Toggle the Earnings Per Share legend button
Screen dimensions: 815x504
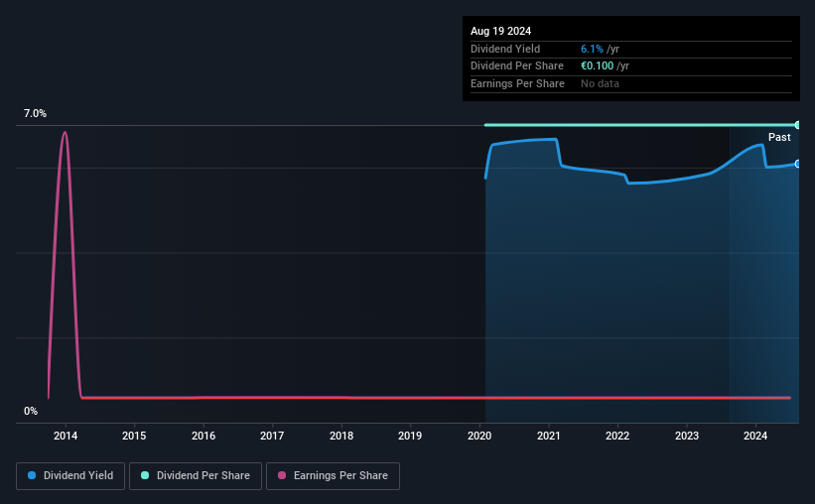333,476
